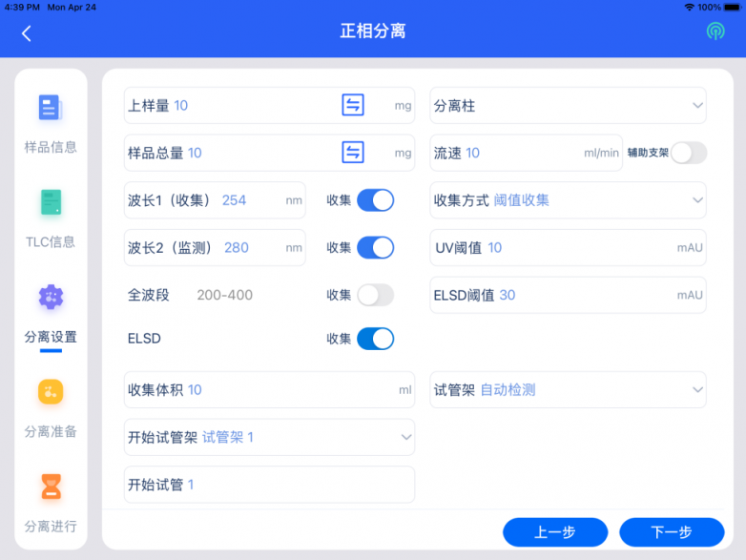746x560 pixels.
Task: Toggle 波长2 收集 switch
Action: click(x=375, y=247)
